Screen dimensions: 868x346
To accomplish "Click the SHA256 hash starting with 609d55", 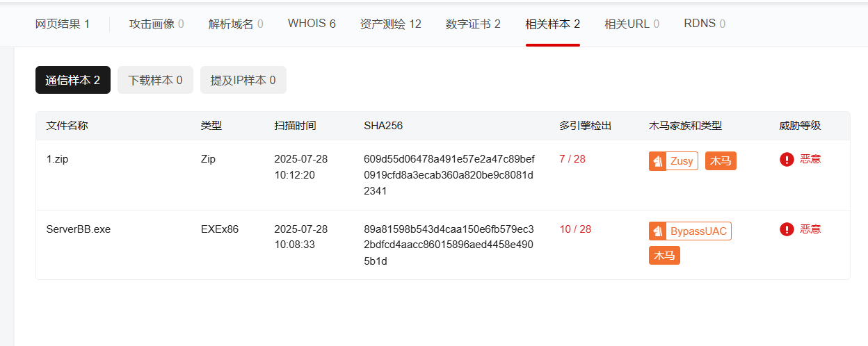I will (449, 175).
